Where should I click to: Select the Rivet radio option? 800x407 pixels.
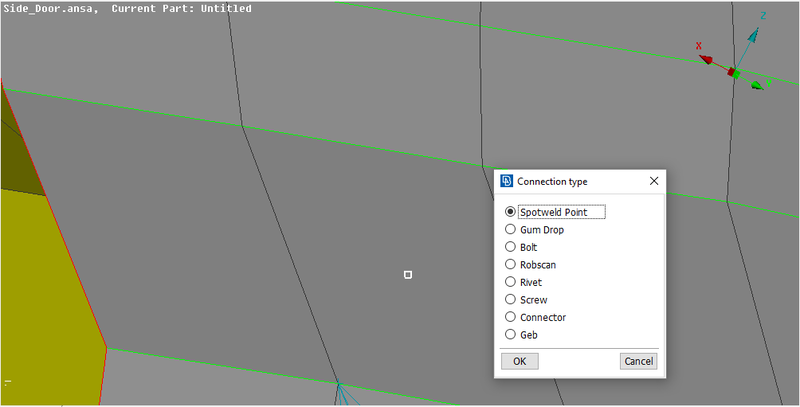pos(510,282)
